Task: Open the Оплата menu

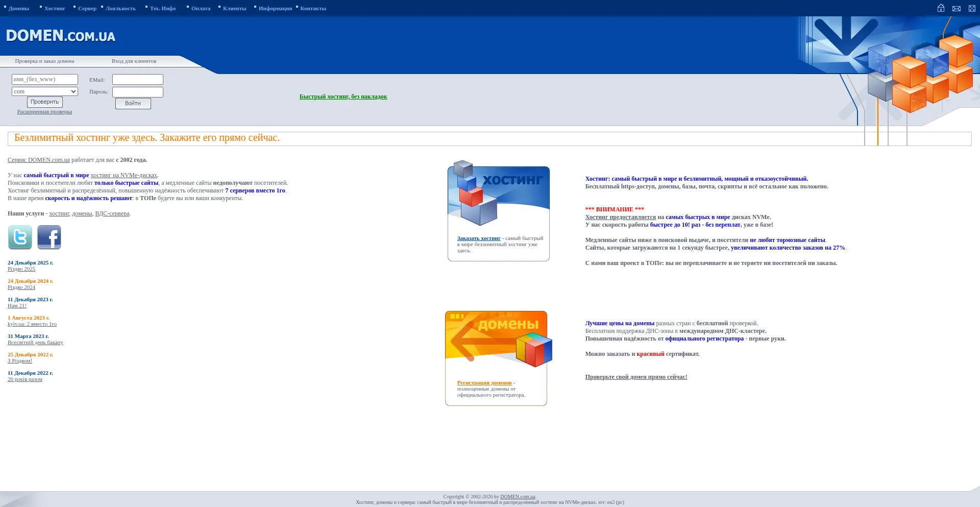Action: (201, 8)
